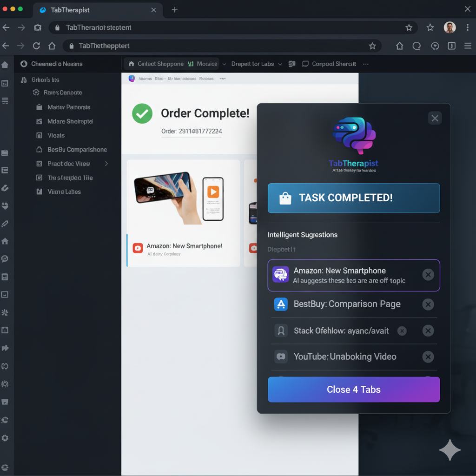Image resolution: width=476 pixels, height=476 pixels.
Task: Open Corpodl Shersit bookmark item
Action: coord(329,64)
